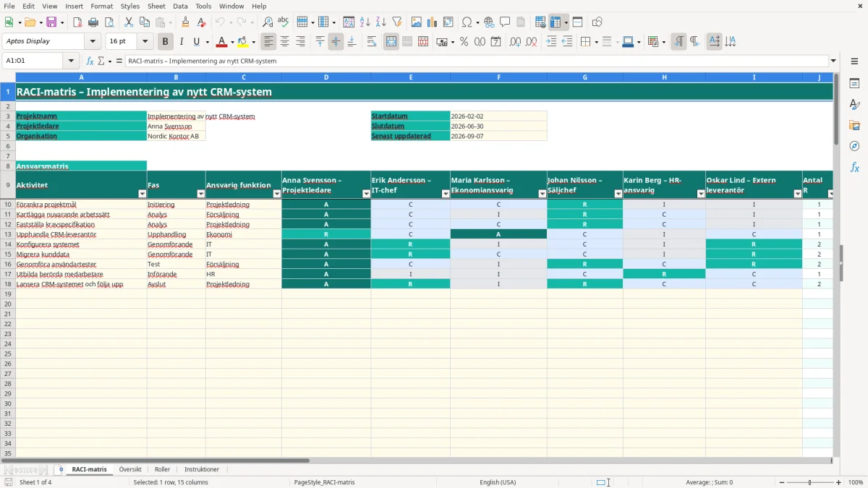The width and height of the screenshot is (868, 488).
Task: Click the Print icon in the toolbar
Action: point(93,22)
